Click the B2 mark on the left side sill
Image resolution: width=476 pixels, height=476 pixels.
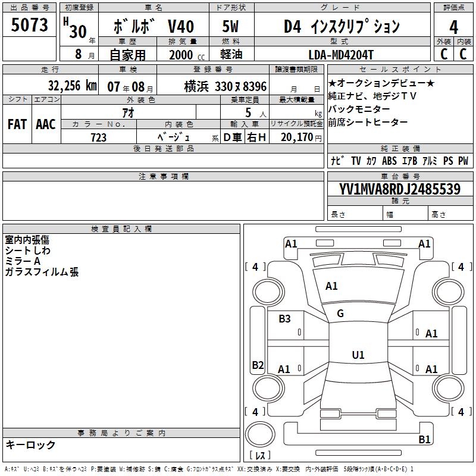coord(258,365)
